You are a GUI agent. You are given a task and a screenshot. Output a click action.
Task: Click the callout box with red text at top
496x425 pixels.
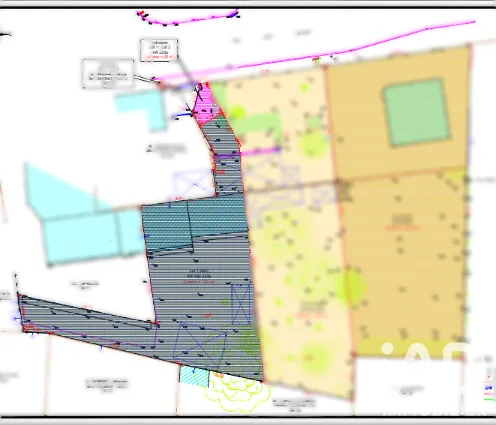(x=159, y=50)
